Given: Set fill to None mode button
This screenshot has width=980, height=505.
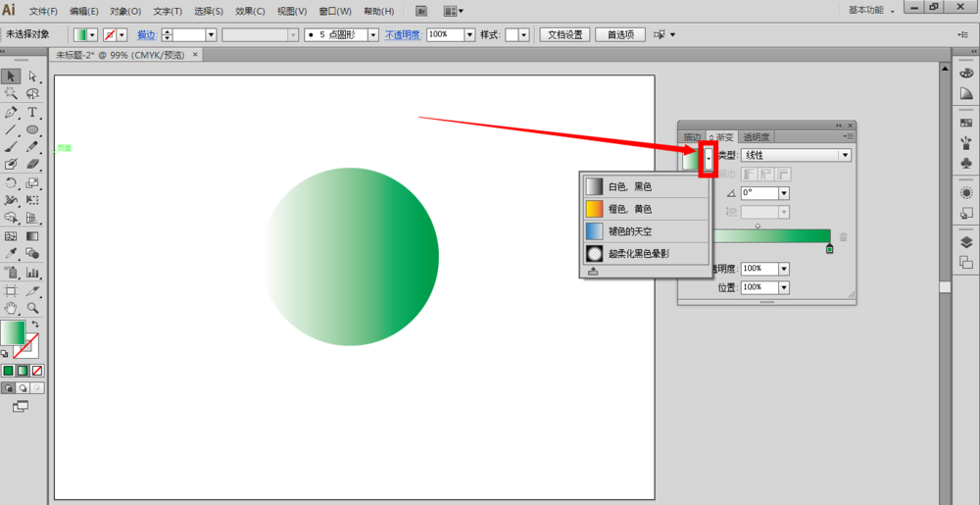Looking at the screenshot, I should tap(37, 371).
